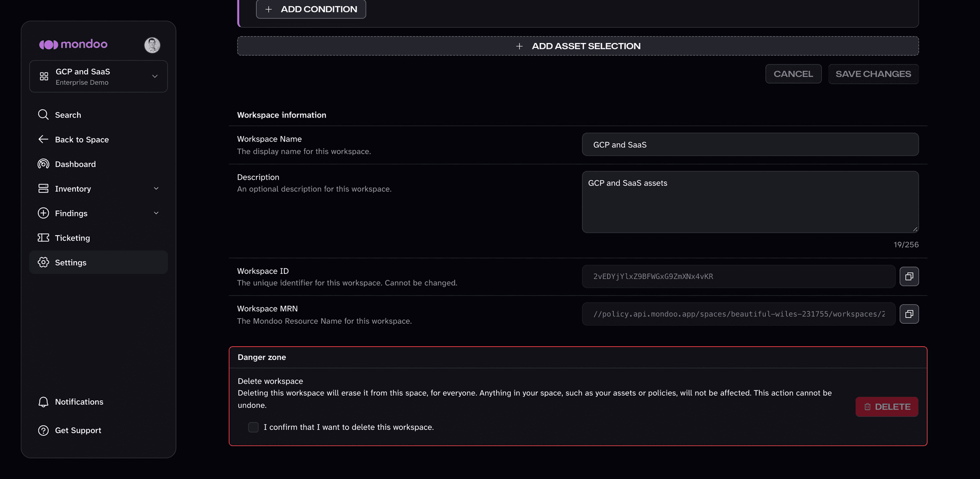This screenshot has width=980, height=479.
Task: Open the Search menu item
Action: 99,115
